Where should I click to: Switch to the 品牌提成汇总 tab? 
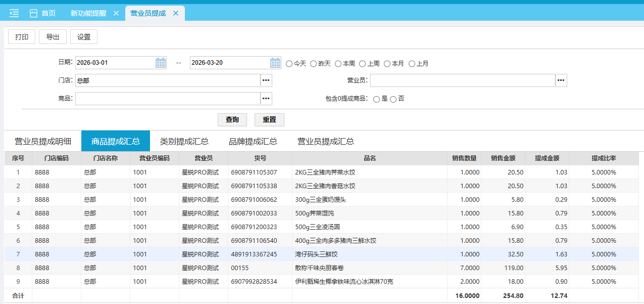(253, 141)
